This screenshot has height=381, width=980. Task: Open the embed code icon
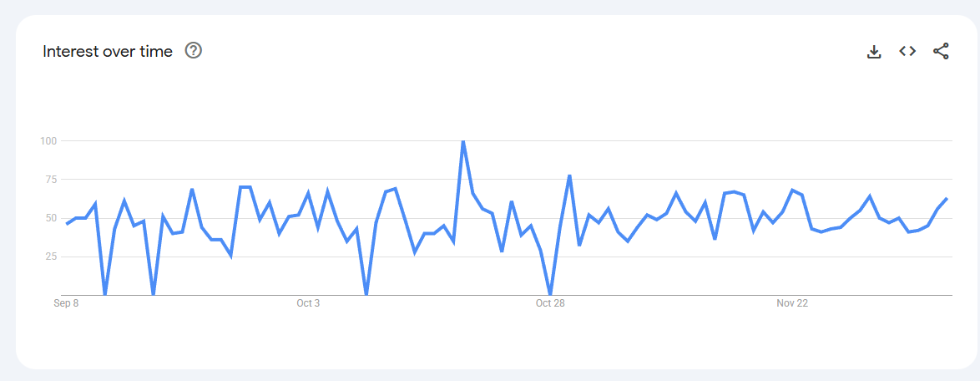coord(907,52)
